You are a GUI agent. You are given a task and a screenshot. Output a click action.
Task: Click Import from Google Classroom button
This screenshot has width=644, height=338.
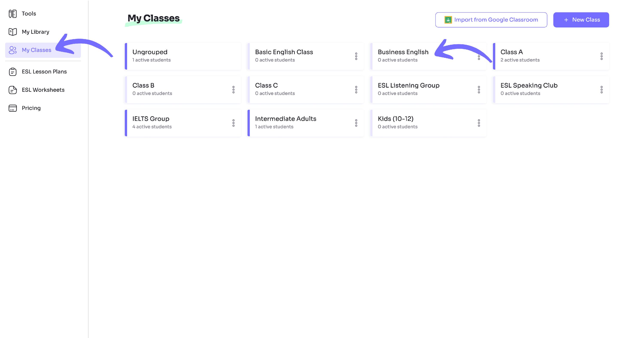[491, 20]
